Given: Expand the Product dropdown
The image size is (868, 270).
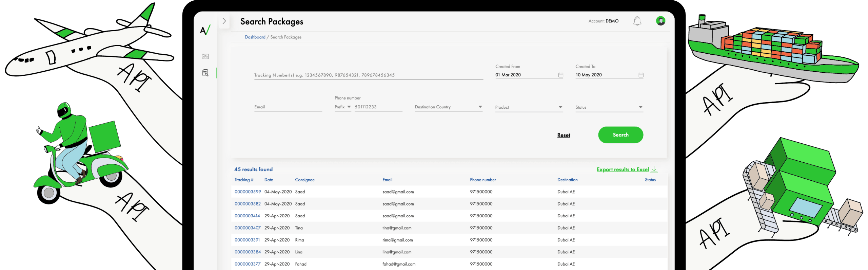Looking at the screenshot, I should (529, 107).
